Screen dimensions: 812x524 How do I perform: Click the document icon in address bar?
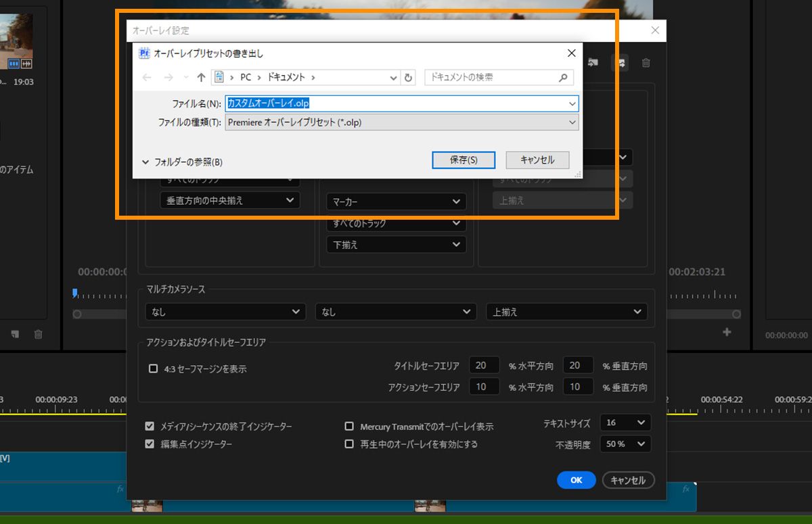coord(219,78)
